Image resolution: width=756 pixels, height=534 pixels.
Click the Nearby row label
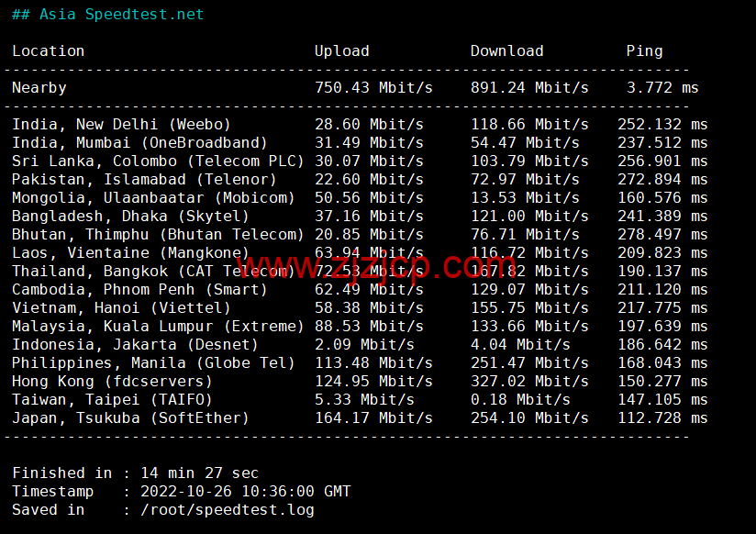click(x=39, y=88)
